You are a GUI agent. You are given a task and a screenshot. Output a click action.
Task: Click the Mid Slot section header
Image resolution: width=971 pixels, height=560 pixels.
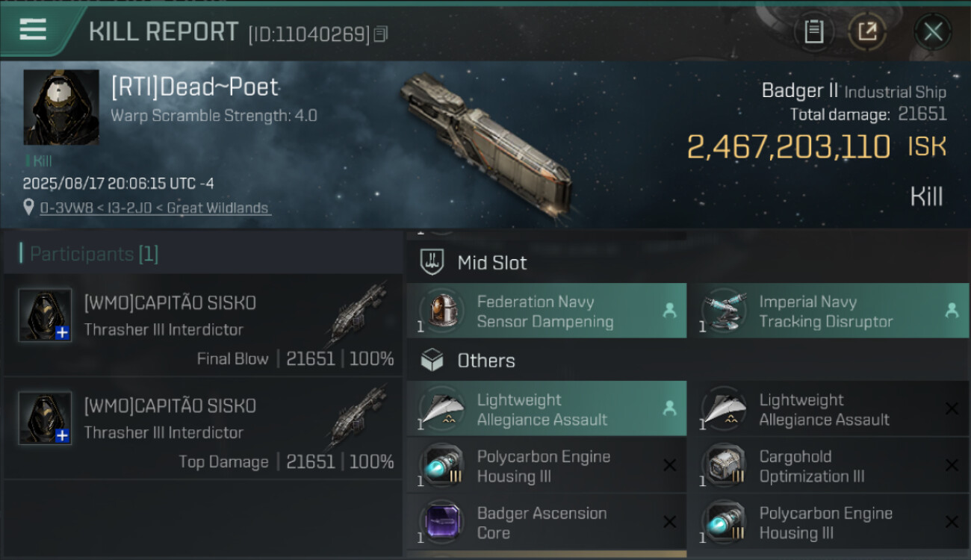coord(491,263)
